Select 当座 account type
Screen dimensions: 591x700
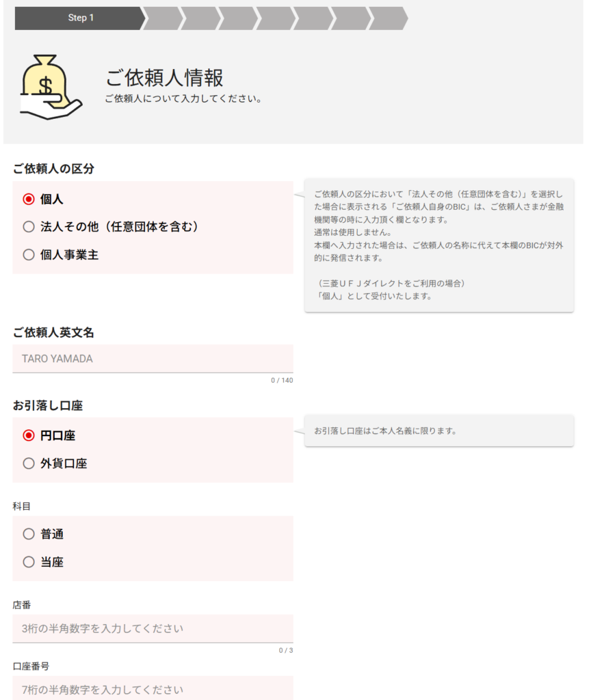coord(29,562)
